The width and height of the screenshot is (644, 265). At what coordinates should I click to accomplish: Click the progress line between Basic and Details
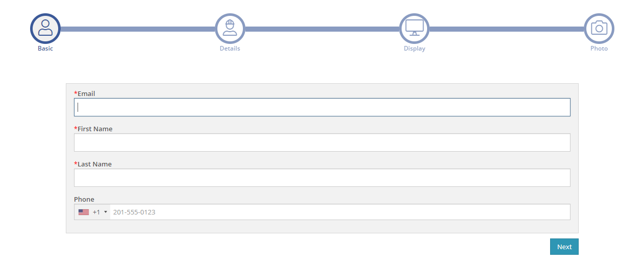138,29
